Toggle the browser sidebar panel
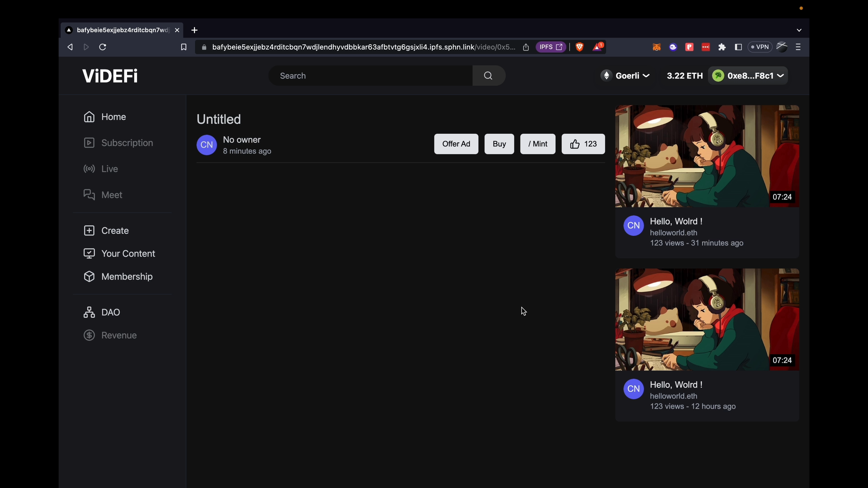This screenshot has height=488, width=868. [x=738, y=47]
